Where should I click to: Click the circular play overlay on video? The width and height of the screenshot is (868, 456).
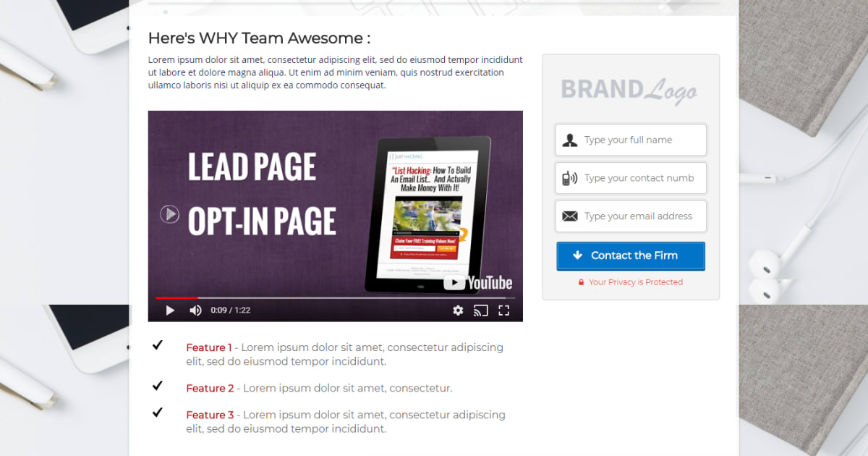[169, 214]
